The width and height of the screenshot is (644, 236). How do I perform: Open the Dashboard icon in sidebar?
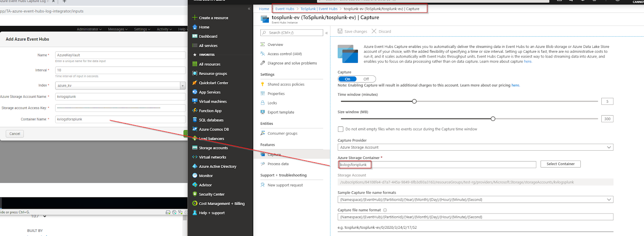pyautogui.click(x=195, y=36)
